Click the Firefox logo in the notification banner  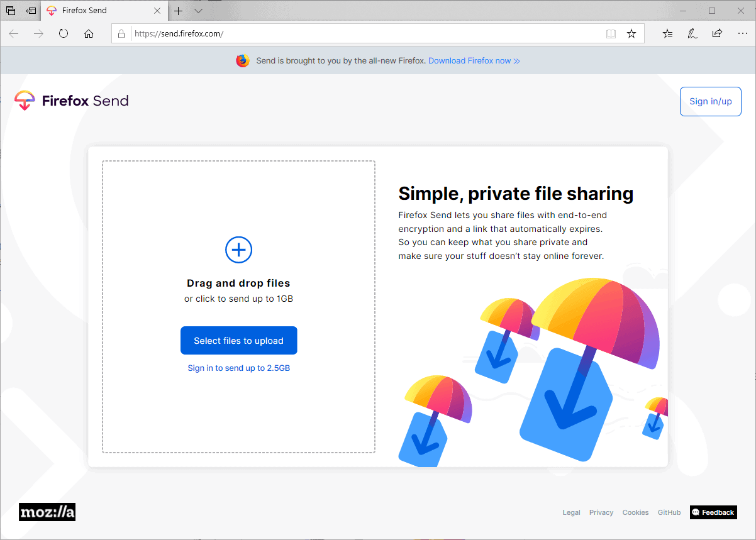point(242,60)
